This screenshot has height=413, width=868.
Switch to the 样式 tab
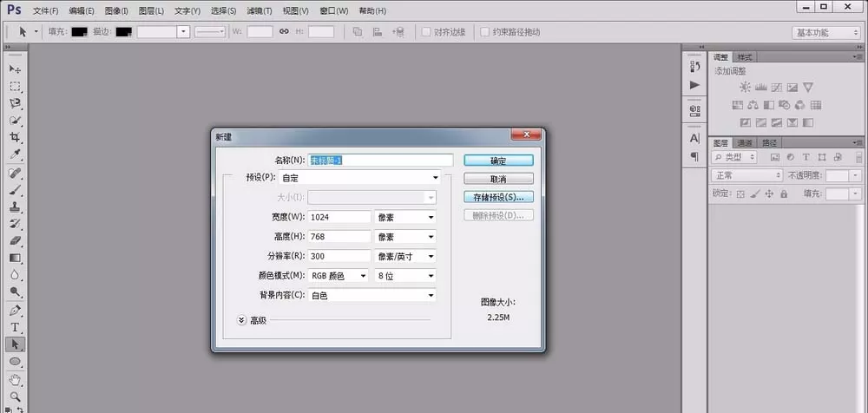click(x=745, y=57)
